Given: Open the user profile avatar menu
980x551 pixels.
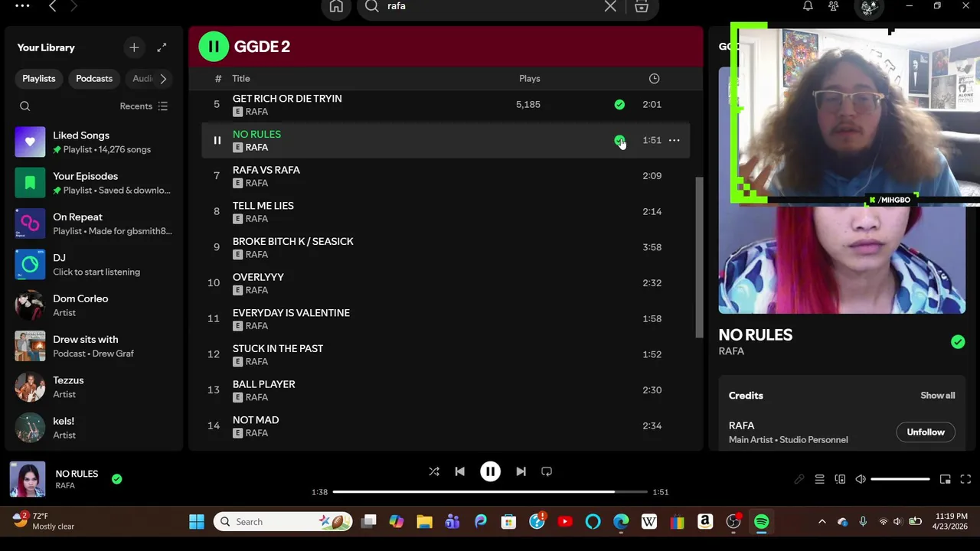Looking at the screenshot, I should [x=869, y=7].
